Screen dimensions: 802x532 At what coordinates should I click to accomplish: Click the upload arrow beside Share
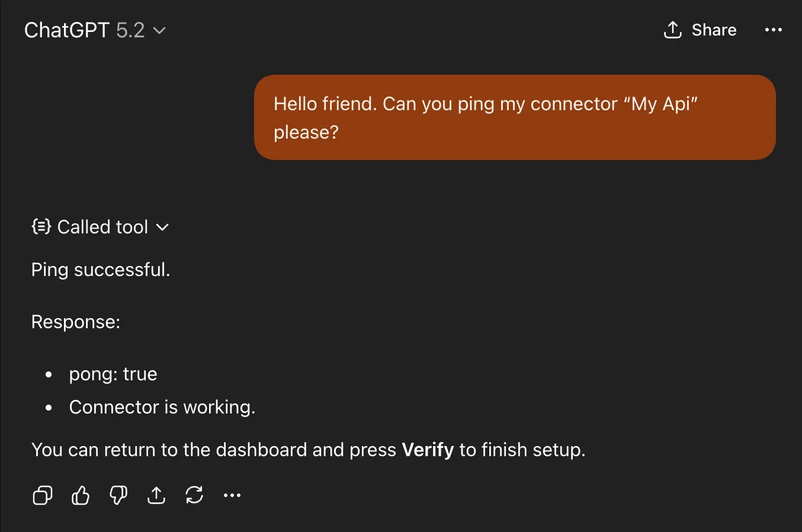673,30
